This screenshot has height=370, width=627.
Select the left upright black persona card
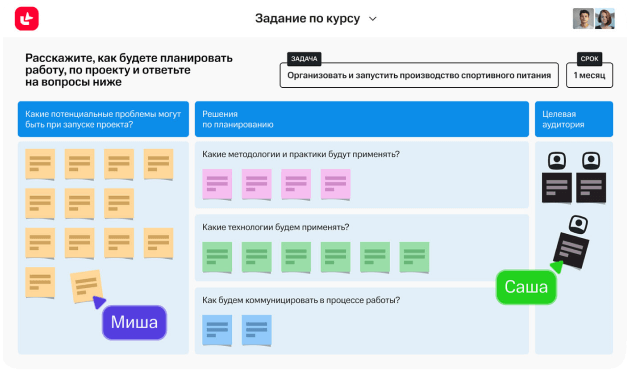(x=557, y=188)
